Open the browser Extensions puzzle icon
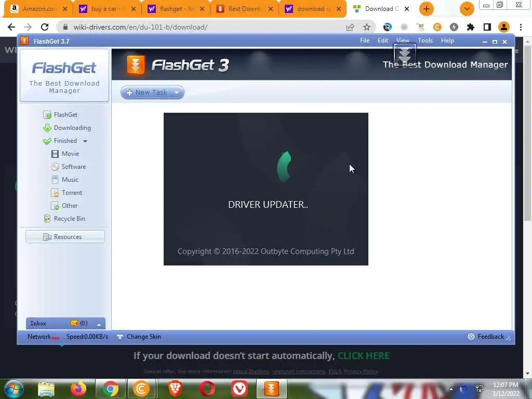This screenshot has width=532, height=399. [470, 27]
